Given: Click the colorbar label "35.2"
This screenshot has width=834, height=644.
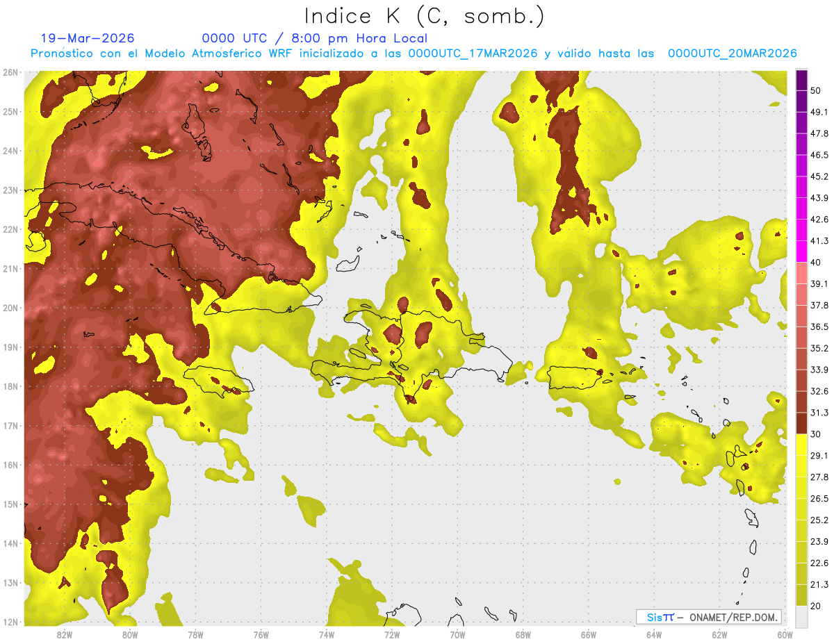Looking at the screenshot, I should pos(819,348).
